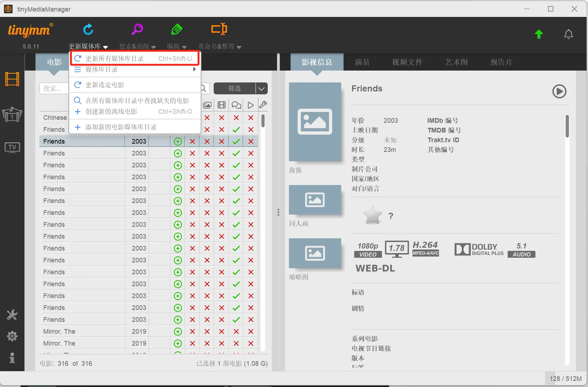Open the Tools wrench icon in sidebar
588x387 pixels.
tap(12, 315)
